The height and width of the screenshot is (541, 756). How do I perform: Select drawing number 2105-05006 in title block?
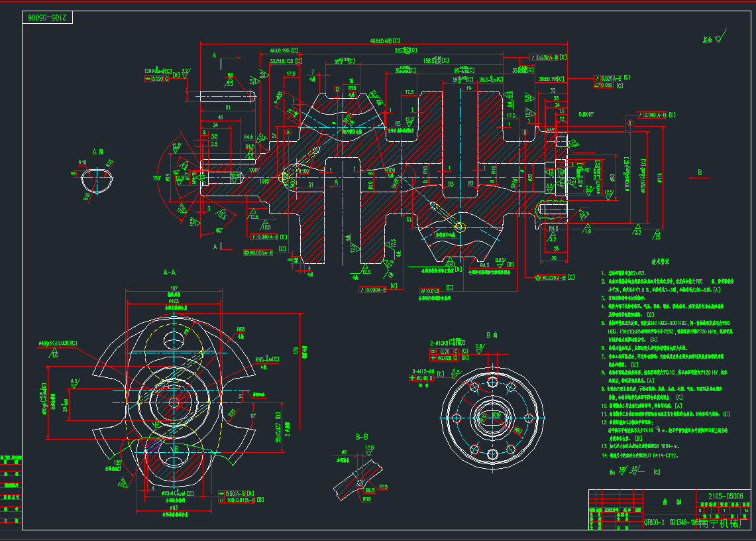pos(726,496)
